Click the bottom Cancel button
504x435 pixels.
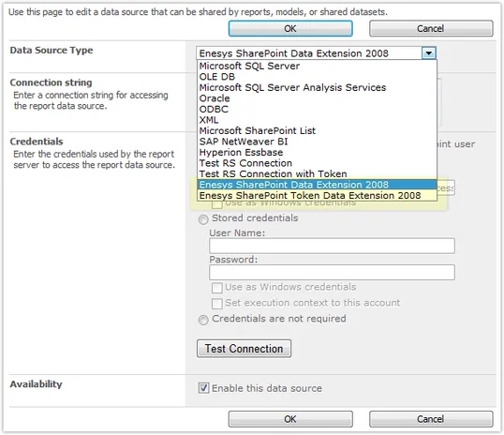[x=431, y=419]
